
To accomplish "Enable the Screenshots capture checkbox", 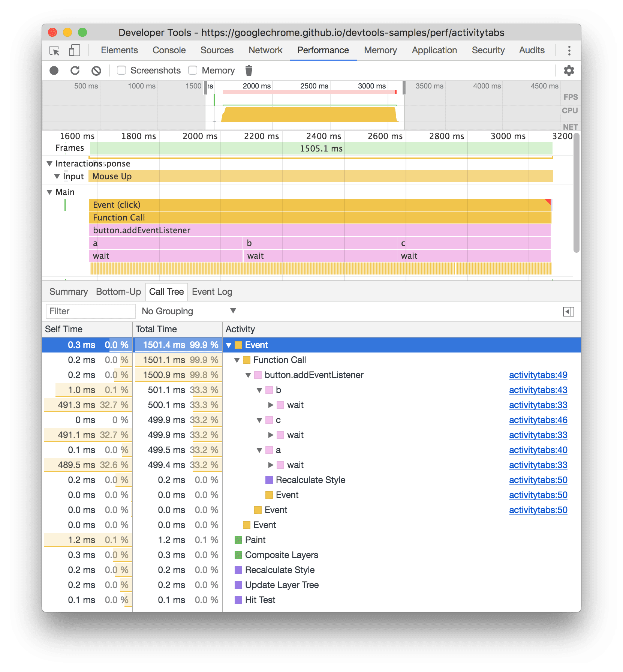I will pyautogui.click(x=121, y=70).
